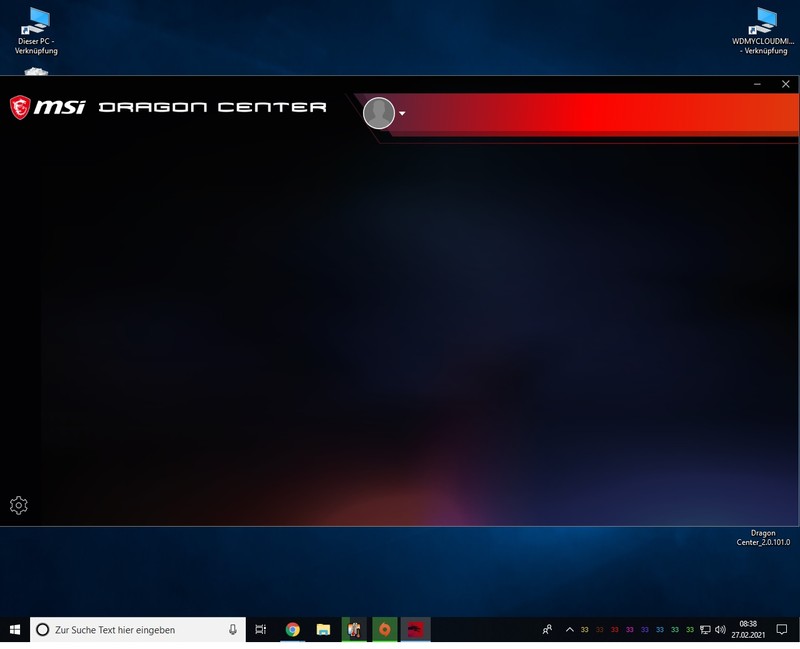Select Dragon Center taskbar button
The width and height of the screenshot is (800, 649).
tap(415, 630)
